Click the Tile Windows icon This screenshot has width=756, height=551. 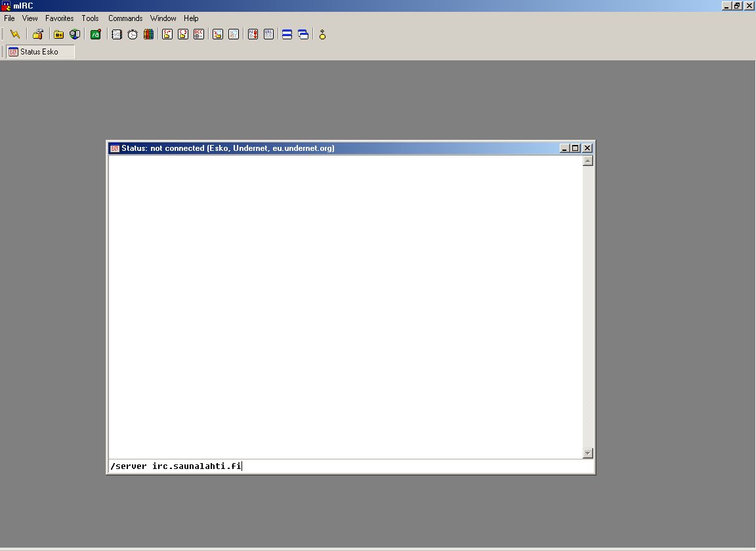[x=287, y=34]
